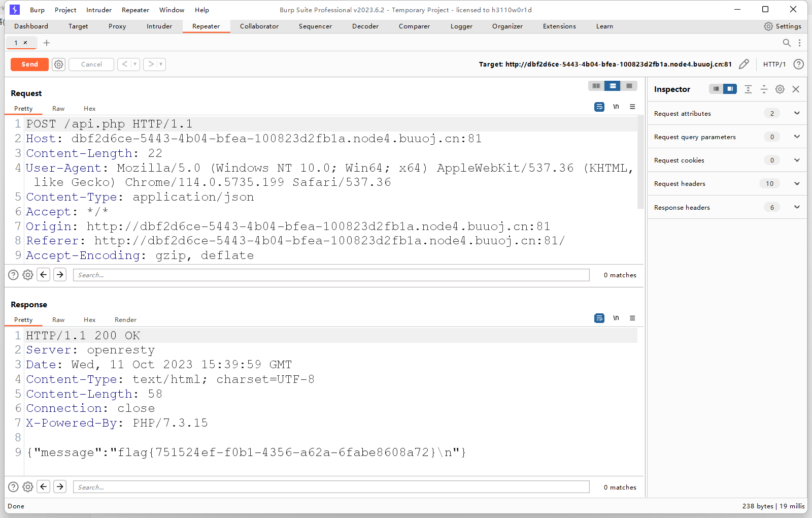Viewport: 812px width, 518px height.
Task: Switch Request view to Hex tab
Action: [90, 109]
